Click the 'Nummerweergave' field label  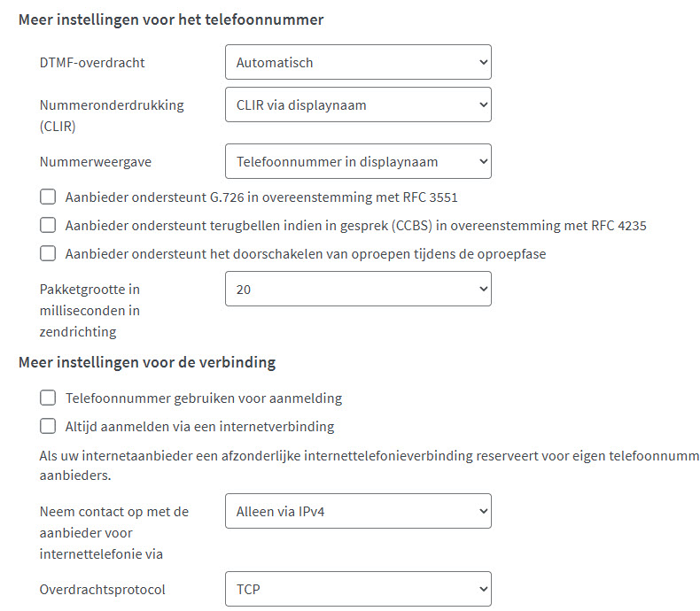pos(96,161)
